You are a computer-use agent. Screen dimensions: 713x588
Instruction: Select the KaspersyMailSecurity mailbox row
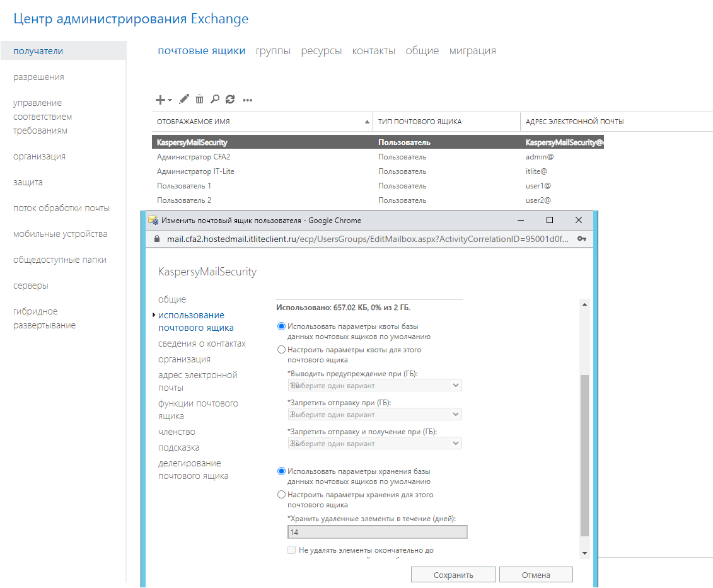378,142
